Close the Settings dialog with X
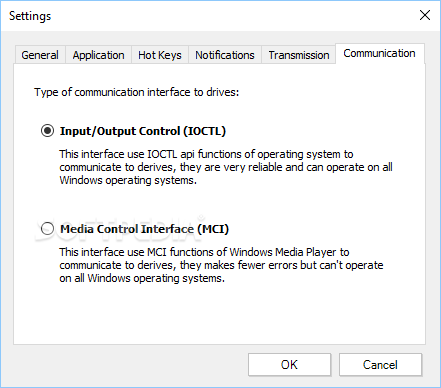The image size is (441, 388). pos(425,15)
